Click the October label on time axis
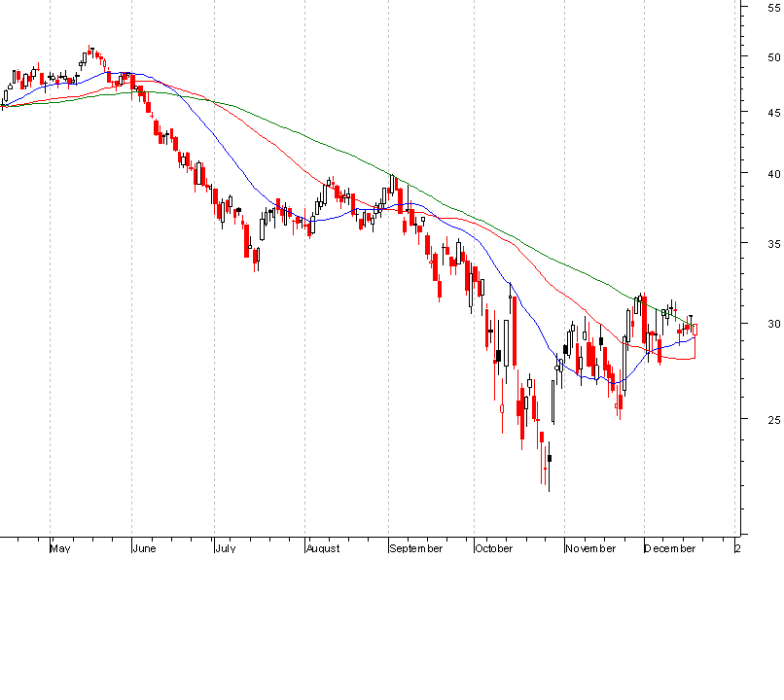784x700 pixels. [x=494, y=548]
